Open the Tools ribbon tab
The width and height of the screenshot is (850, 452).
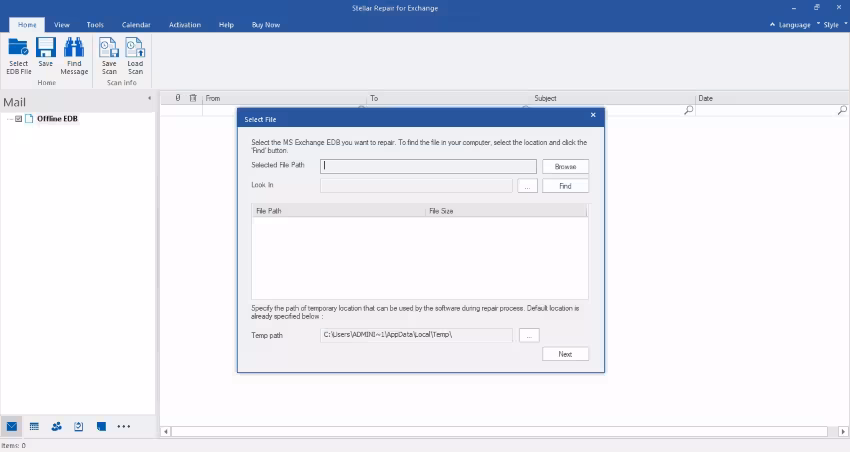tap(95, 25)
